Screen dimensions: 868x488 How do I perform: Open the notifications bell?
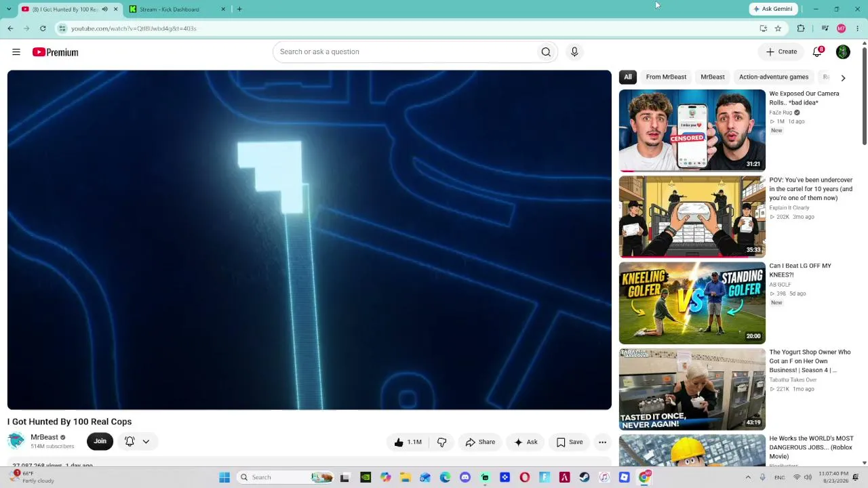tap(818, 52)
